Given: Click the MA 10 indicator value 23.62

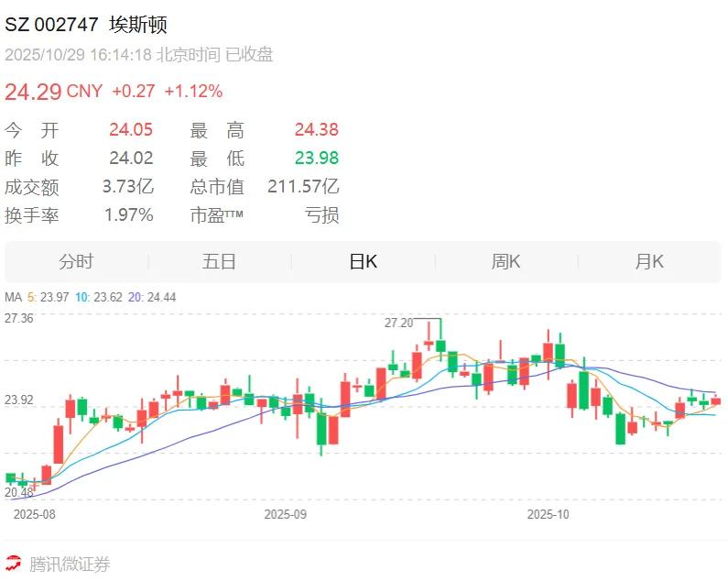Looking at the screenshot, I should pos(108,297).
